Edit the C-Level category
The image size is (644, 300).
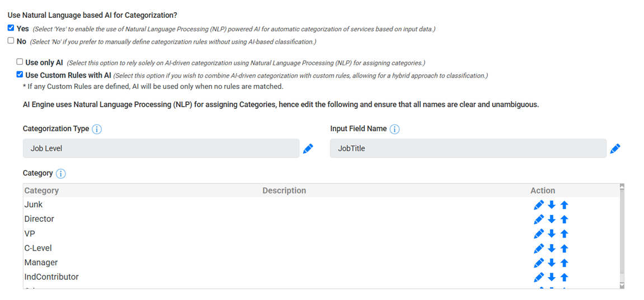click(539, 249)
